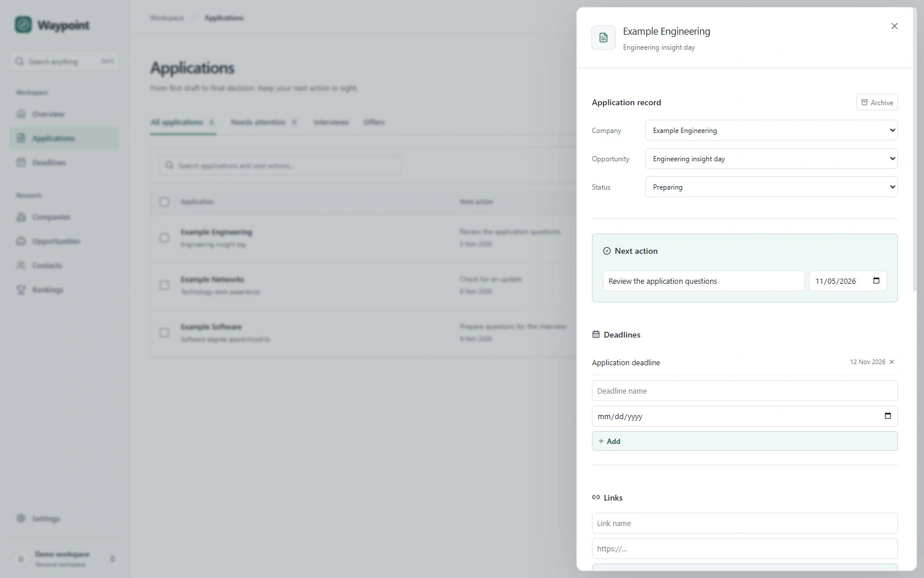924x578 pixels.
Task: Click the Settings gear icon
Action: point(21,518)
